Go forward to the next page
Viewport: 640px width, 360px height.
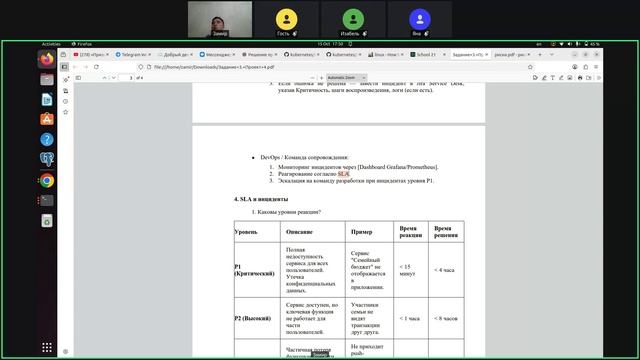[86, 67]
